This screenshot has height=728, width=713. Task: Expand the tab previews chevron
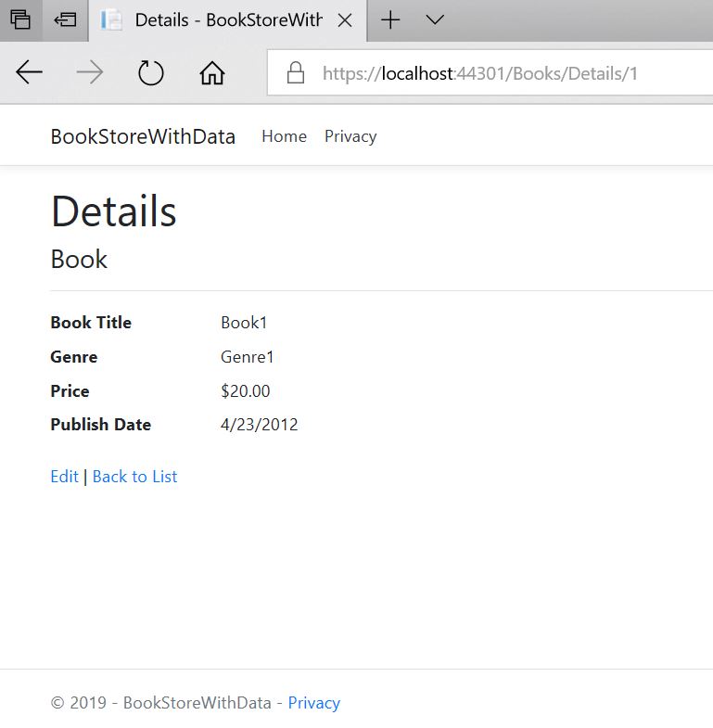click(434, 19)
